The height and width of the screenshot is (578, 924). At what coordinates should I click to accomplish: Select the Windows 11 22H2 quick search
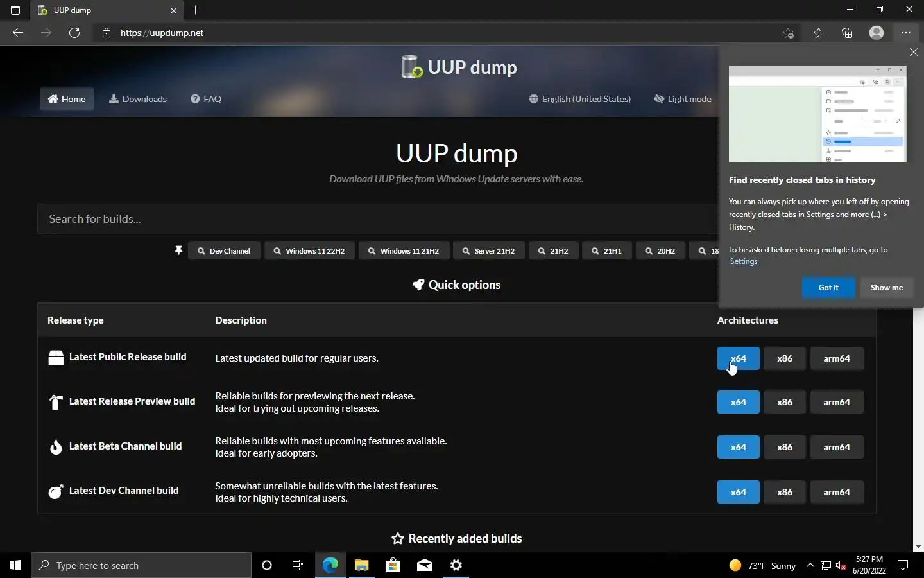pyautogui.click(x=309, y=251)
